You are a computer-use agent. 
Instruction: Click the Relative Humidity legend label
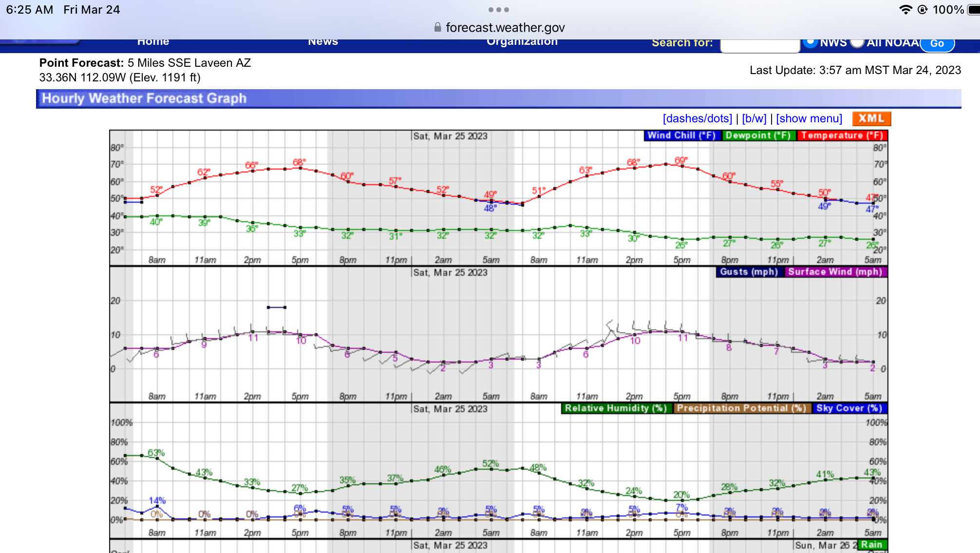616,408
